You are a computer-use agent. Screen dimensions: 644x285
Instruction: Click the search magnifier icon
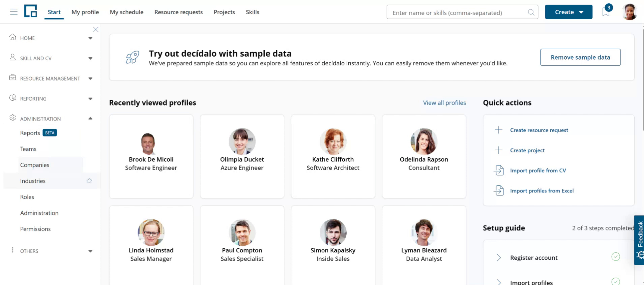tap(531, 12)
